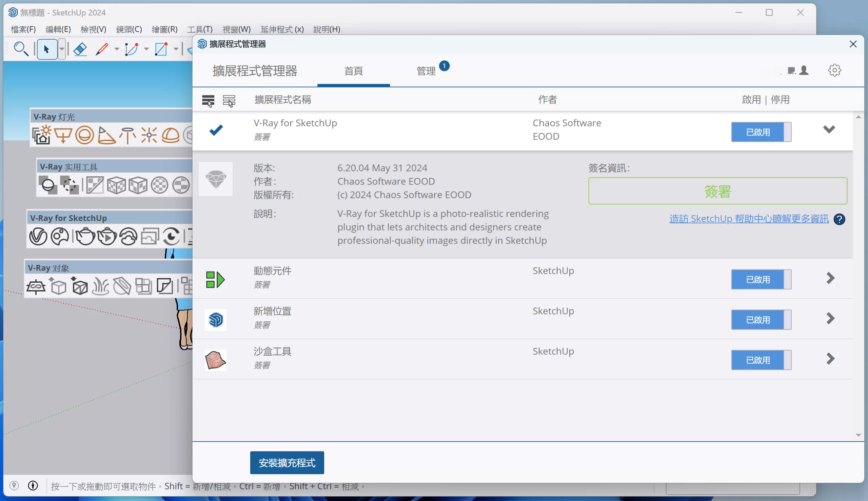Screen dimensions: 868x501
Task: Disable the 動態元件 extension toggle
Action: tap(761, 279)
